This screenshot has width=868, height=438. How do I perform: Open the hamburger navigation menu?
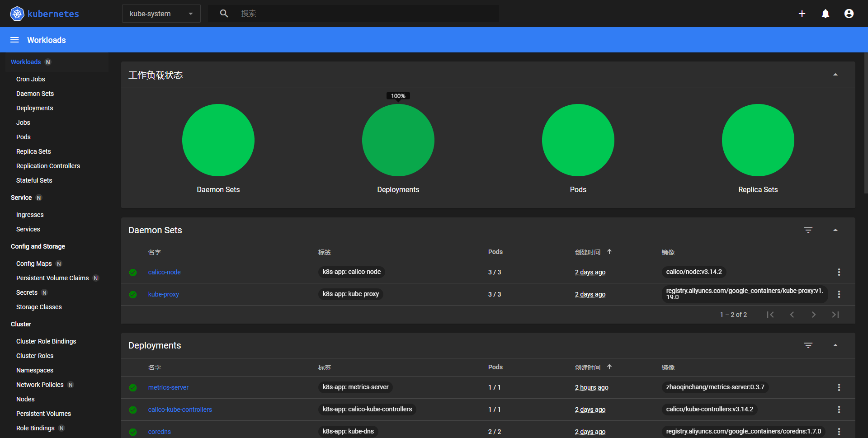14,40
